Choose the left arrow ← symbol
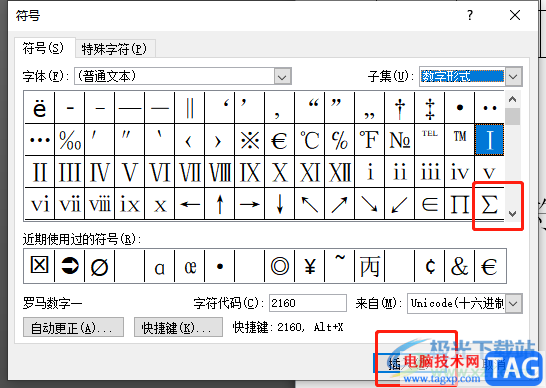This screenshot has width=546, height=388. tap(189, 204)
